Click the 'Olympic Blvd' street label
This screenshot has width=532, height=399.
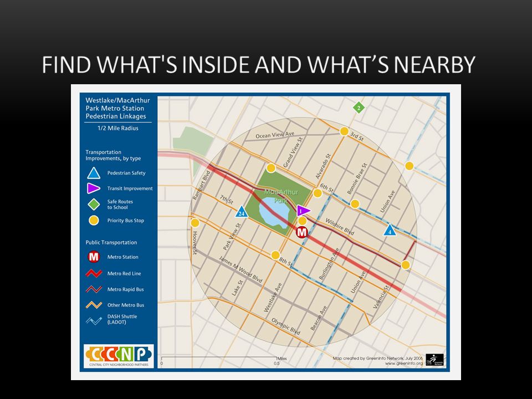coord(286,326)
